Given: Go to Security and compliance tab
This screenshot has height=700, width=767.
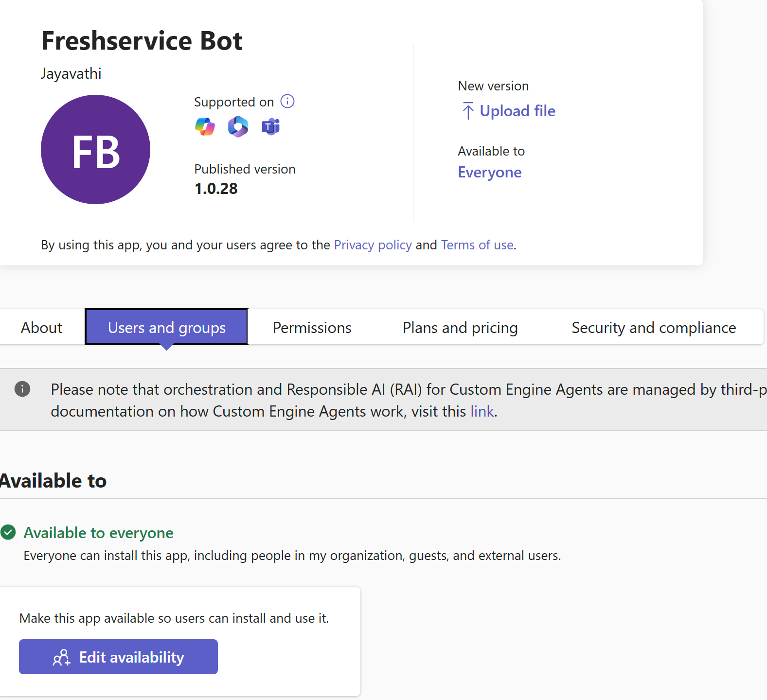Looking at the screenshot, I should click(x=654, y=328).
